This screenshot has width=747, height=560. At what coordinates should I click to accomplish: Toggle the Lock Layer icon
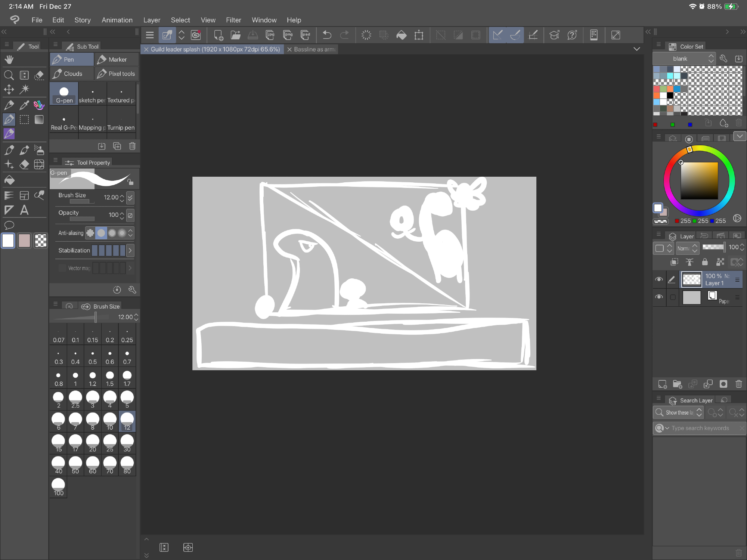point(705,262)
